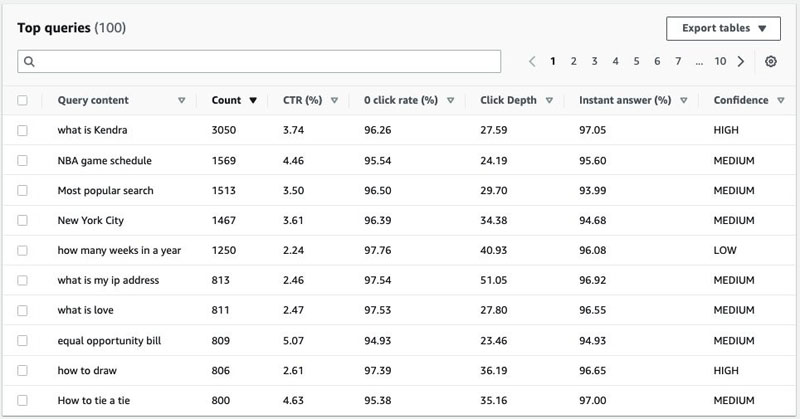Screen dimensions: 800x419
Task: Go to page 6 of results
Action: (657, 61)
